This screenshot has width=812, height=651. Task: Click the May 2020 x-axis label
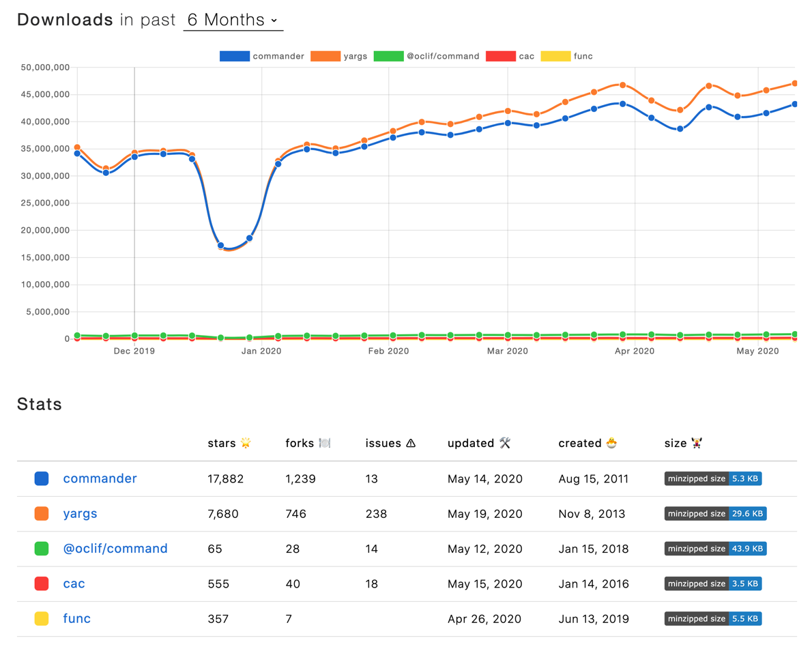(x=757, y=351)
